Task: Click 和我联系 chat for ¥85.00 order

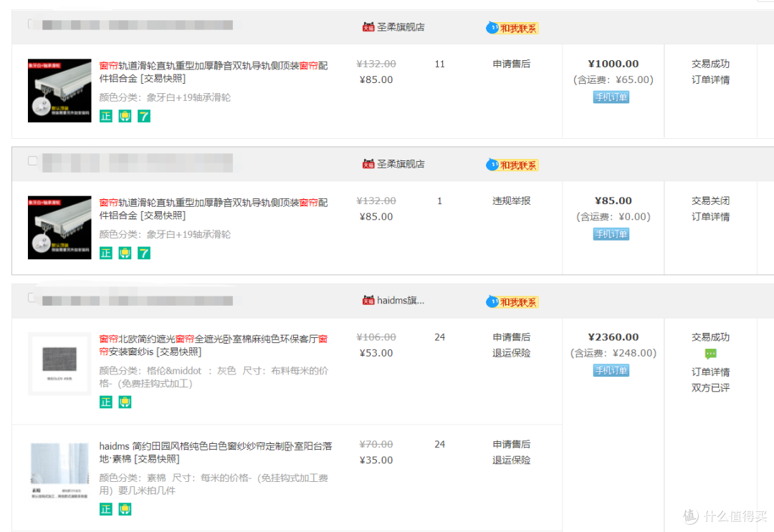Action: [x=512, y=165]
